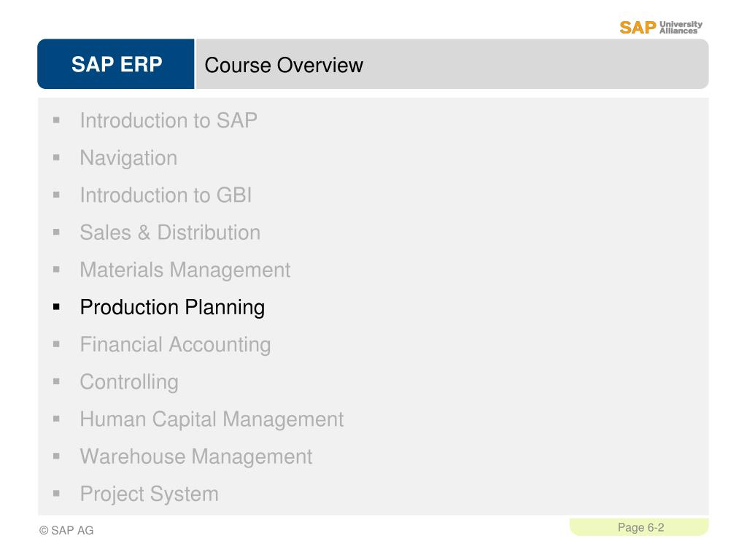Screen dimensions: 747x560
Task: Select the Navigation topic
Action: 128,157
